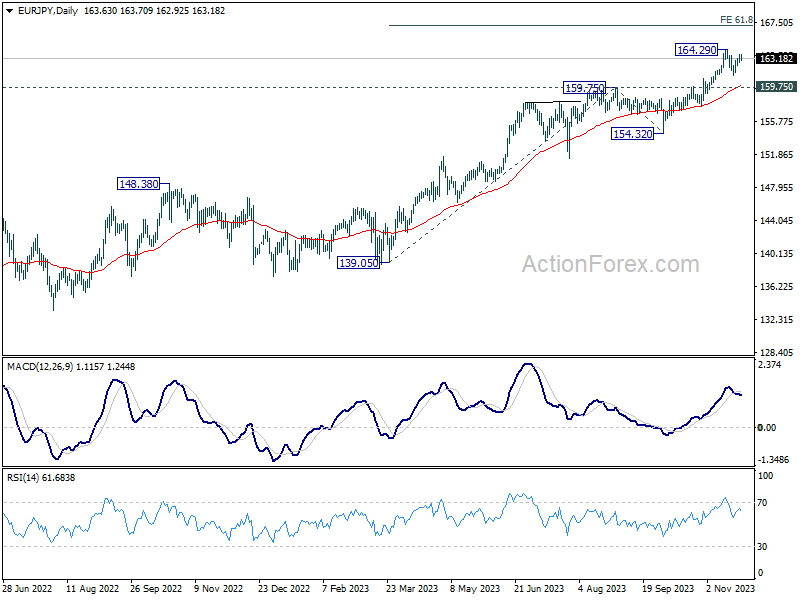
Task: Click the 26 Sep 2022 date label
Action: tap(156, 588)
